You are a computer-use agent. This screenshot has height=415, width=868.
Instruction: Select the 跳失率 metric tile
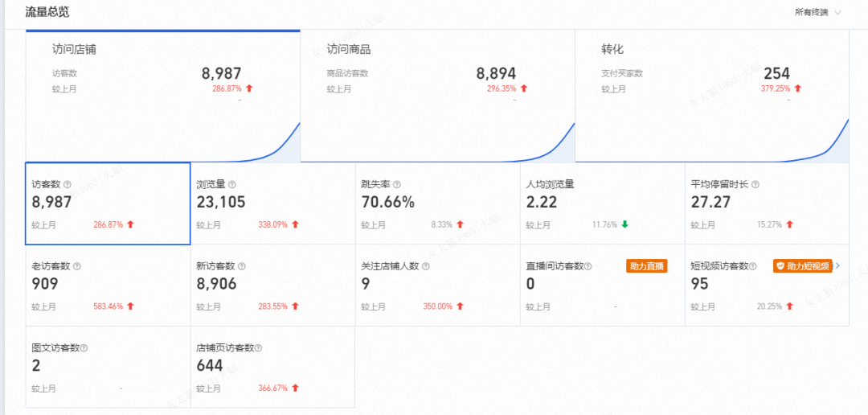point(438,203)
